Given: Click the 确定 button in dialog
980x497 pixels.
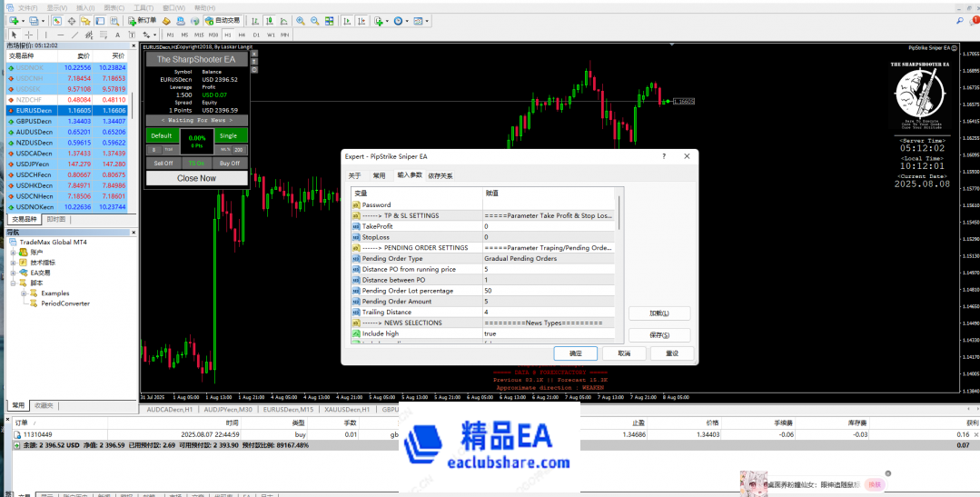Looking at the screenshot, I should pyautogui.click(x=575, y=353).
